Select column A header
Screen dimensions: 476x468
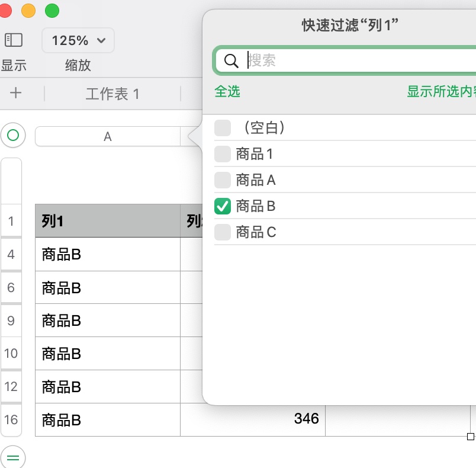[x=108, y=137]
